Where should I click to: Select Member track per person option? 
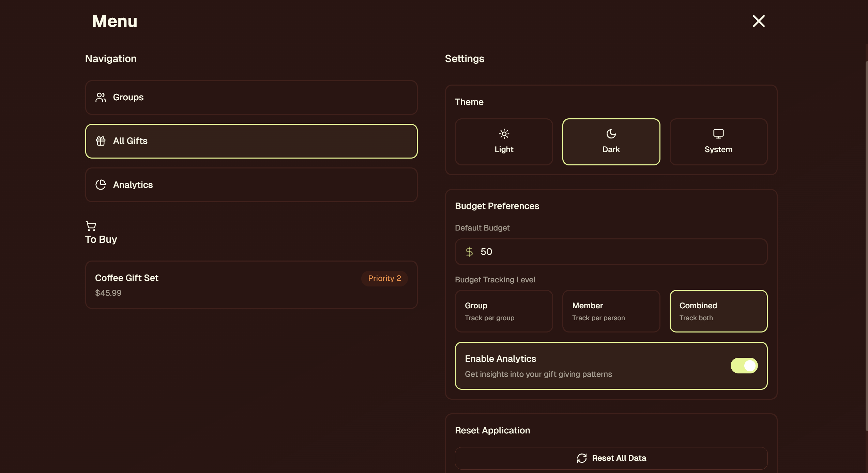[611, 311]
